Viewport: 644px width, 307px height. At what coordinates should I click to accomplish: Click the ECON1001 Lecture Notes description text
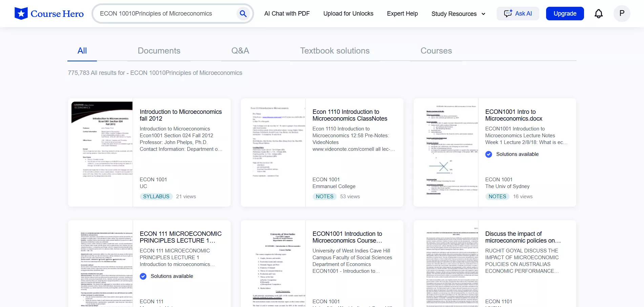coord(526,136)
